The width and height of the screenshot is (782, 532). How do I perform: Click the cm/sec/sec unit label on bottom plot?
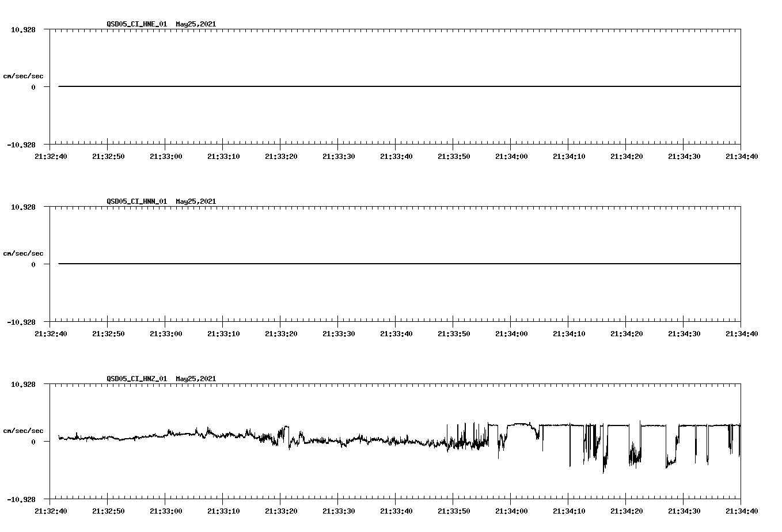(24, 430)
